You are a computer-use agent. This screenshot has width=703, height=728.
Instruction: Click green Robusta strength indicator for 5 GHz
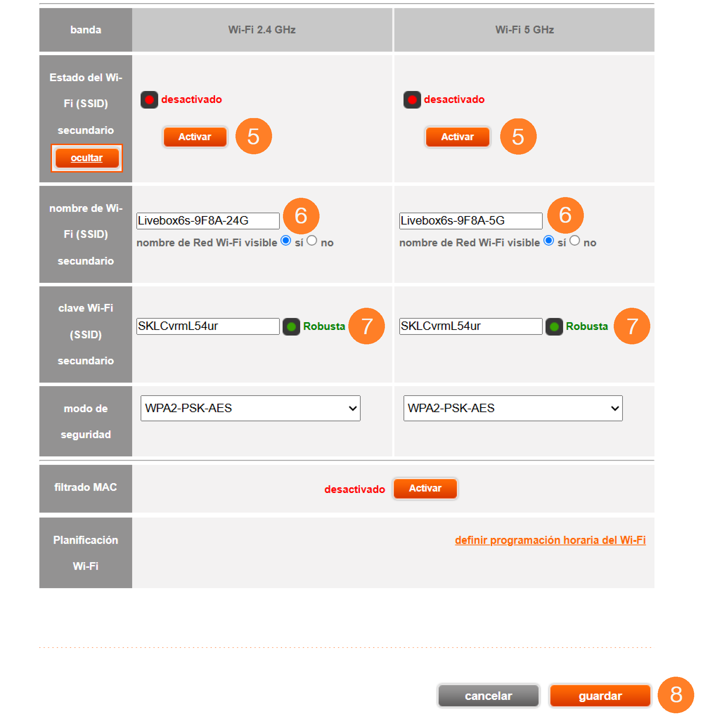coord(554,326)
